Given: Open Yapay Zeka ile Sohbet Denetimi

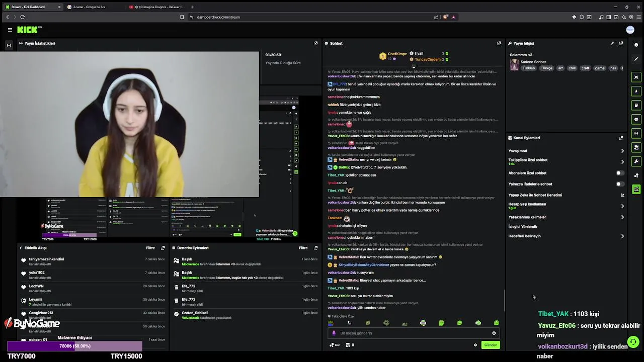Looking at the screenshot, I should [566, 195].
